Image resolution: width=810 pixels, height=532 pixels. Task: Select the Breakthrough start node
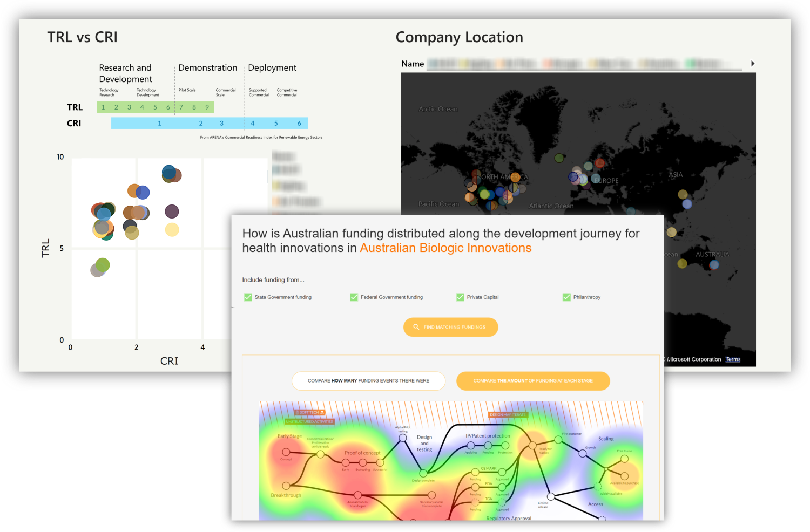click(x=286, y=486)
